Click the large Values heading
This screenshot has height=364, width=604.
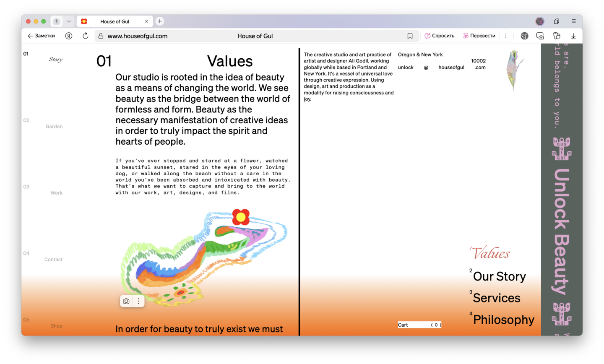[230, 61]
